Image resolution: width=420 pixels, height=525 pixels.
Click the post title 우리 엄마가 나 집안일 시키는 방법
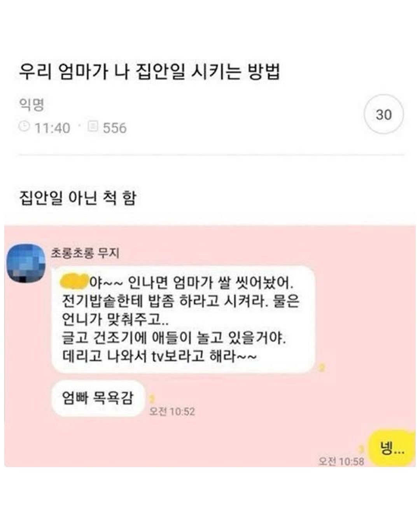(x=150, y=72)
